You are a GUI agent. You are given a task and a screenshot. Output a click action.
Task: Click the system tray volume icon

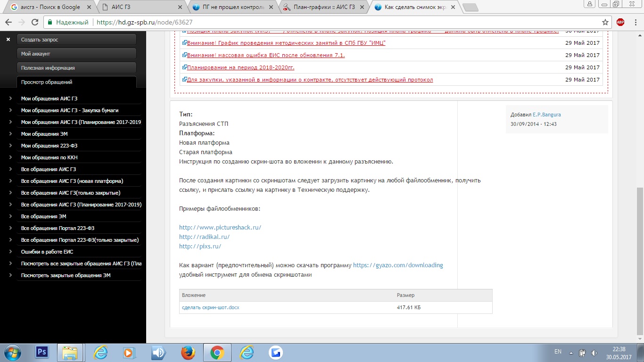[594, 352]
